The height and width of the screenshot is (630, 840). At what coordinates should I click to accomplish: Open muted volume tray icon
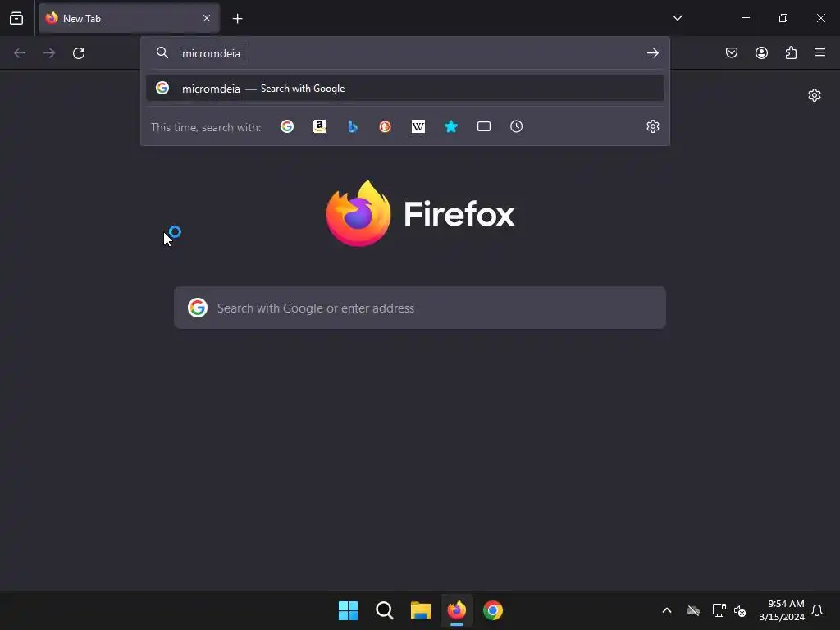(741, 610)
